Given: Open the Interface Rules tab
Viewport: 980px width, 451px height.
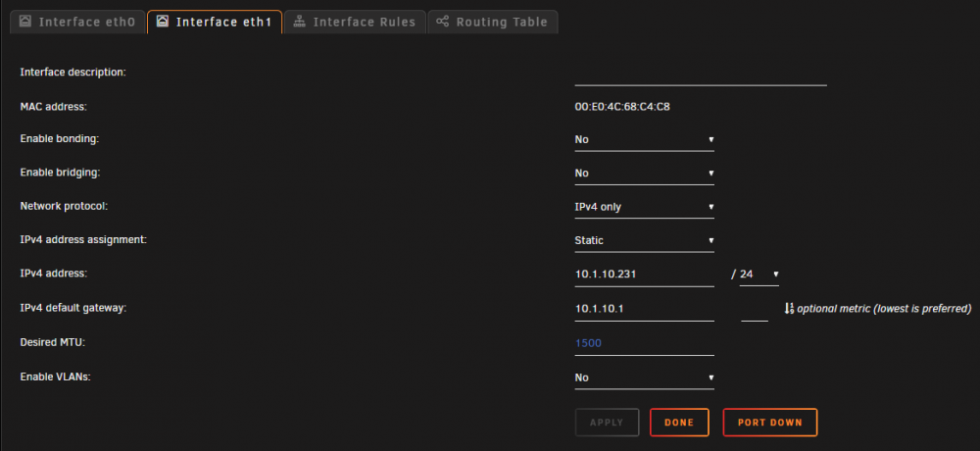Looking at the screenshot, I should (x=355, y=22).
